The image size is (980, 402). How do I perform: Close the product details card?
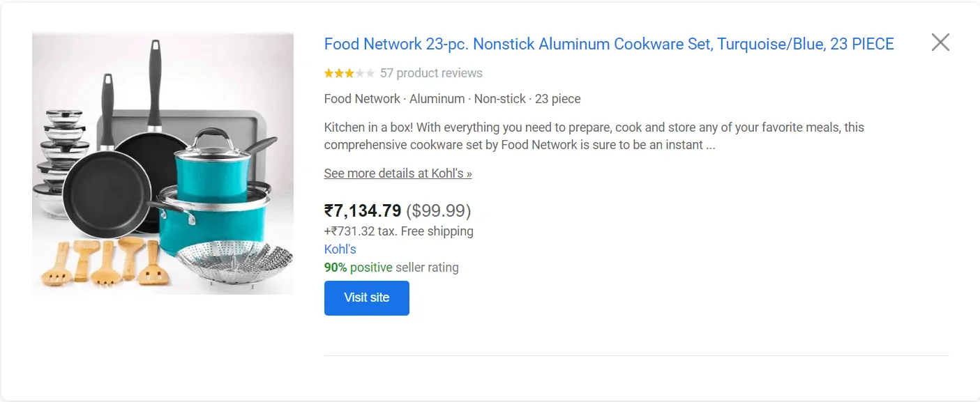(x=940, y=42)
